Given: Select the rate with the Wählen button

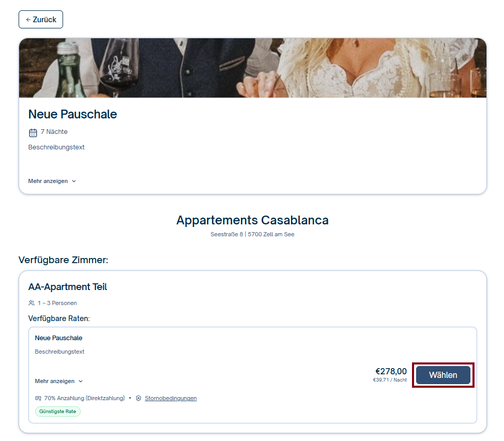Looking at the screenshot, I should pyautogui.click(x=443, y=375).
